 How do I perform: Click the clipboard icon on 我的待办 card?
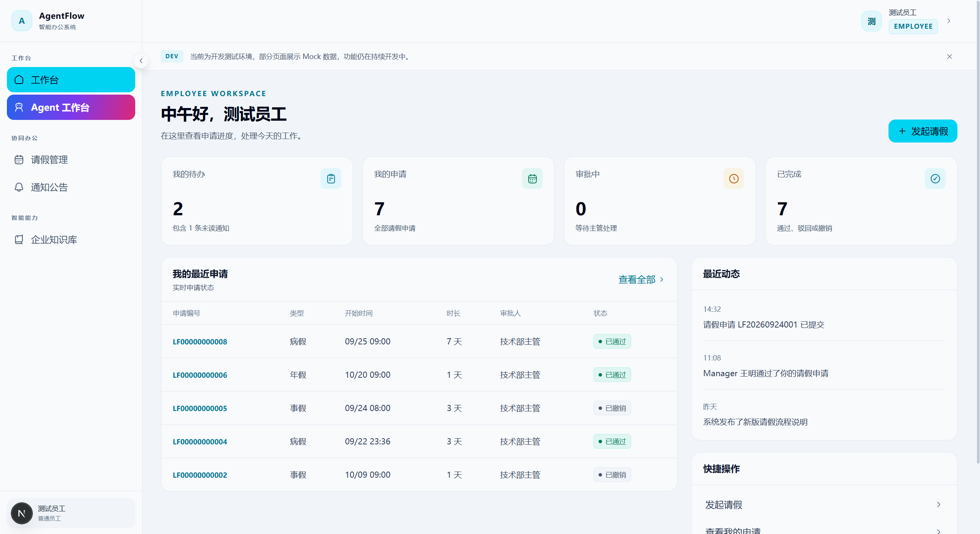tap(331, 179)
